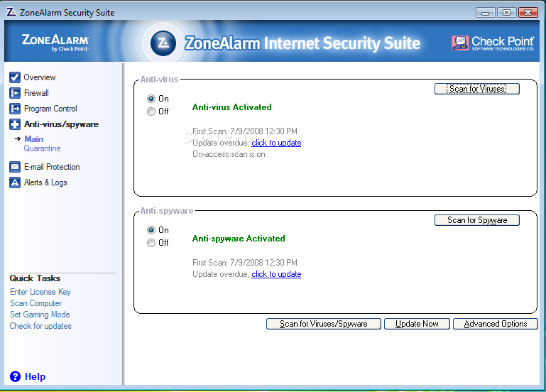Turn Anti-spyware Off with radio button
The height and width of the screenshot is (392, 546).
151,243
